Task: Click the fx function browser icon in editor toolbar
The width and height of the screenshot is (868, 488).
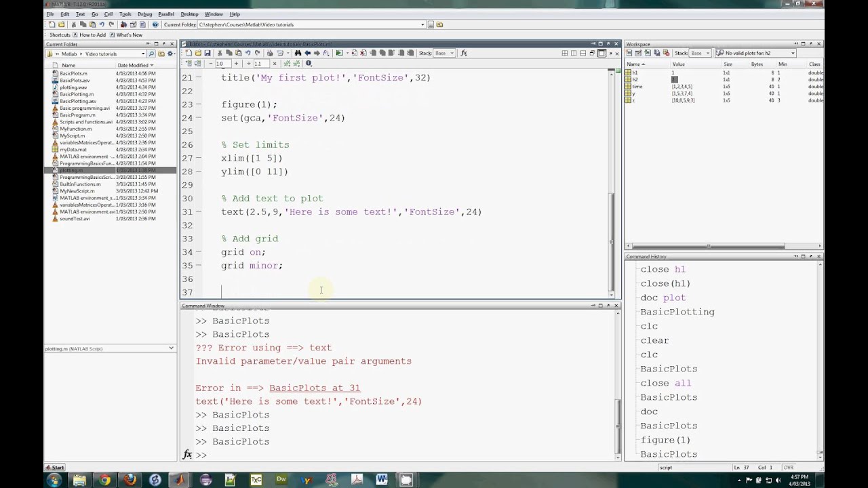Action: 464,53
